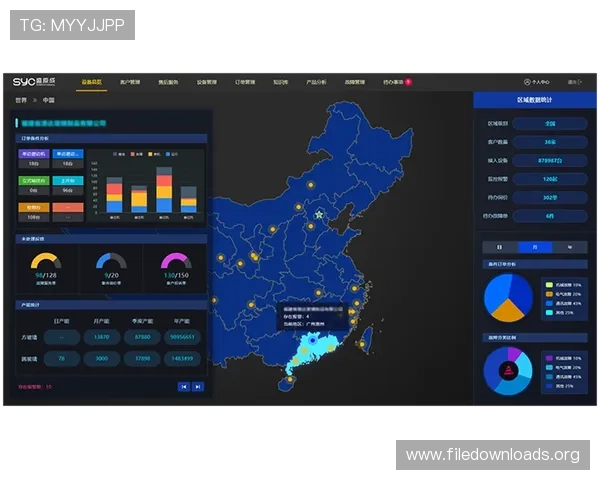Click the SYC logo in header
This screenshot has height=480, width=600.
tap(34, 82)
